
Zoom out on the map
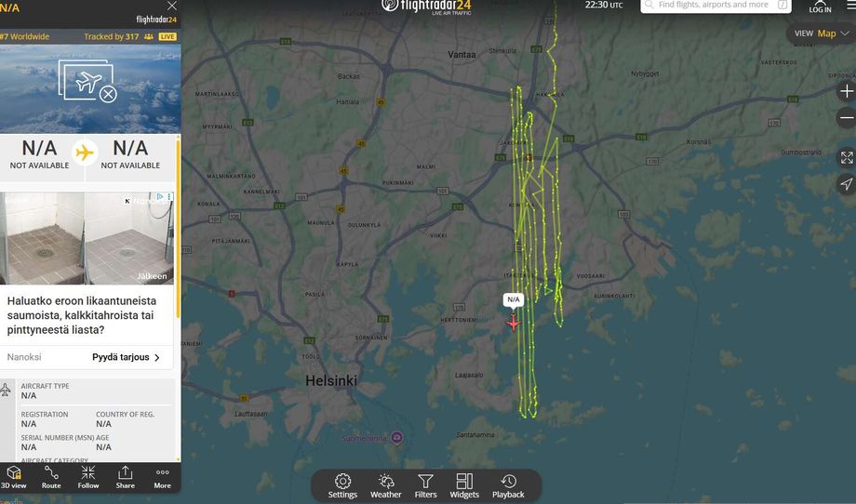click(846, 117)
